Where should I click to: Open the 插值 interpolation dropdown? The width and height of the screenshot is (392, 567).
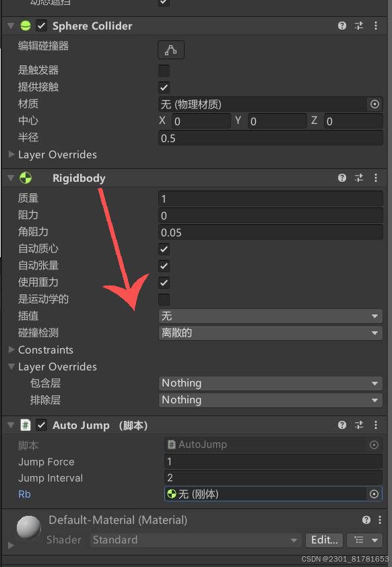(x=271, y=316)
